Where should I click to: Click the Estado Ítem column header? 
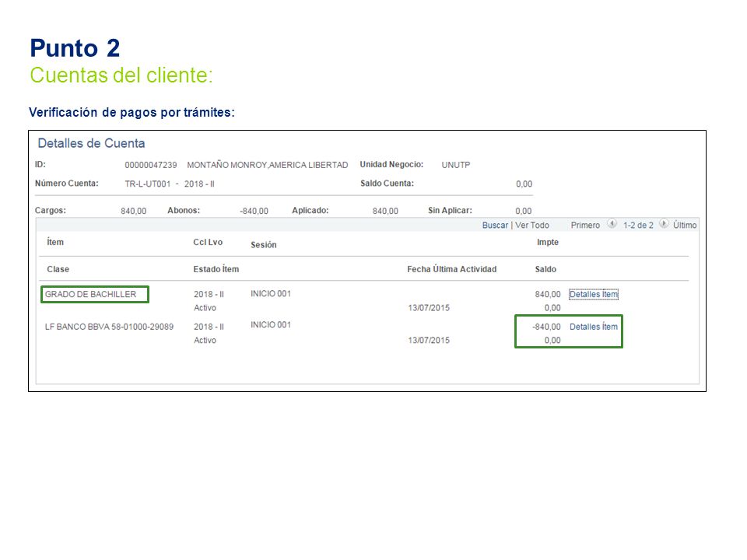[216, 269]
